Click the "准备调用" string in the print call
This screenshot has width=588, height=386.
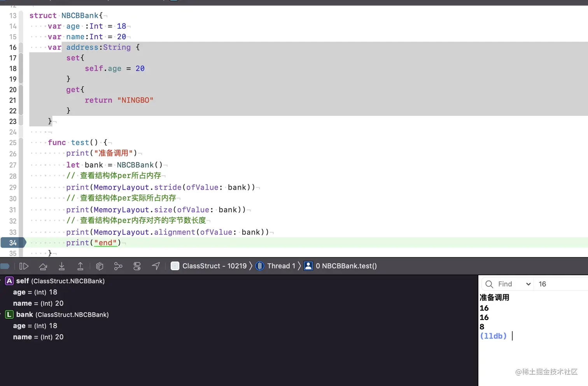point(114,153)
